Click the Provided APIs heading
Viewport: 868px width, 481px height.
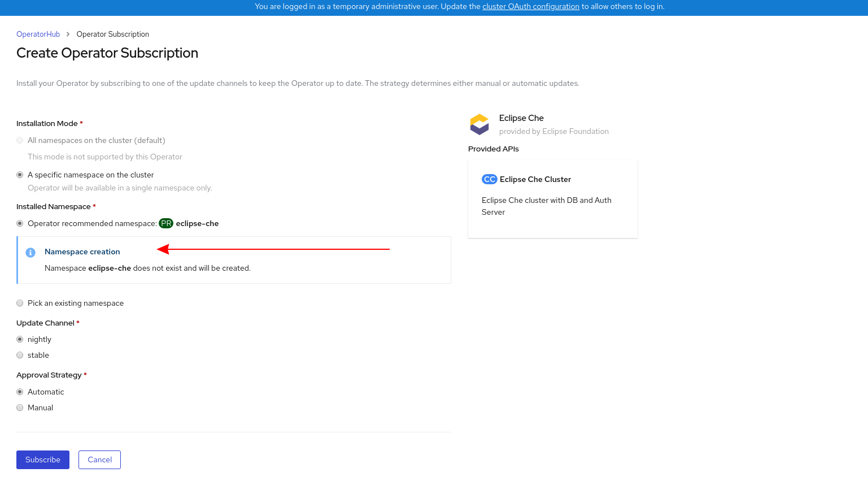pyautogui.click(x=494, y=149)
